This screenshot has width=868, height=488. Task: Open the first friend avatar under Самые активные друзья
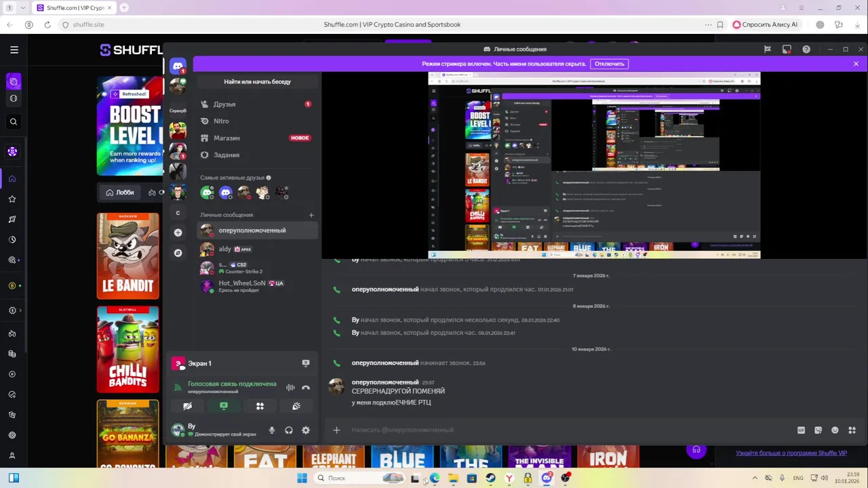[208, 193]
